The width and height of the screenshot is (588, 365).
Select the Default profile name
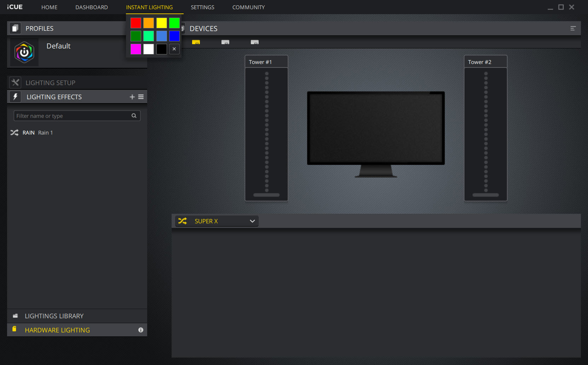click(x=58, y=46)
